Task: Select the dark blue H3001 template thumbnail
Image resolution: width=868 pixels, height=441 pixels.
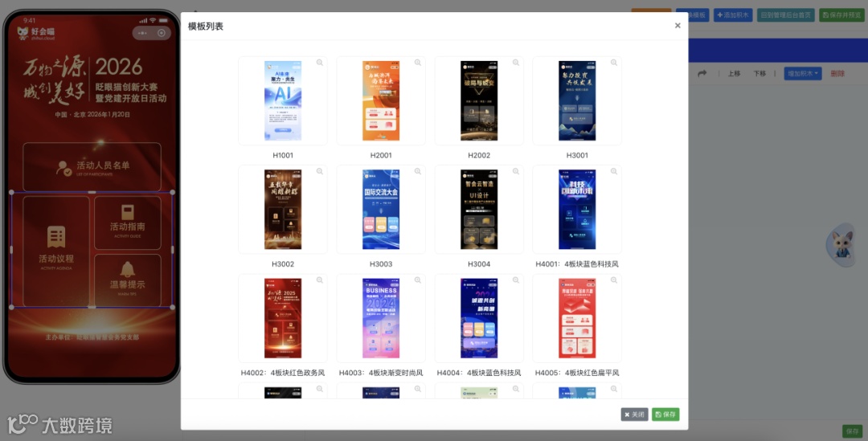Action: [577, 100]
